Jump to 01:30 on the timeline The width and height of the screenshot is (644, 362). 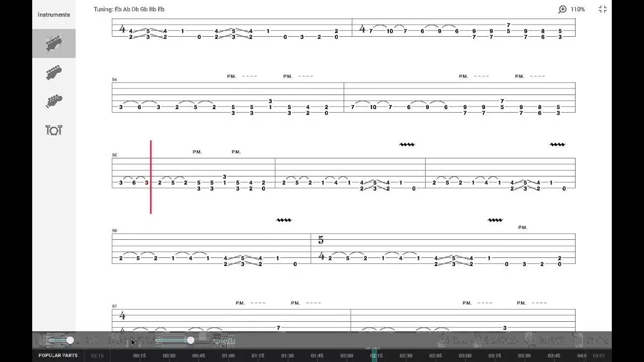click(x=287, y=356)
